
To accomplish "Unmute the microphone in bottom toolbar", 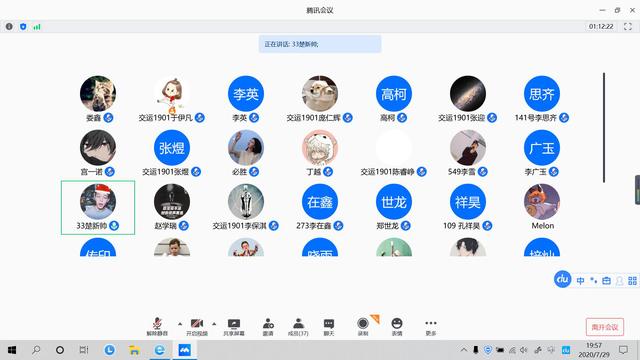I will 157,327.
